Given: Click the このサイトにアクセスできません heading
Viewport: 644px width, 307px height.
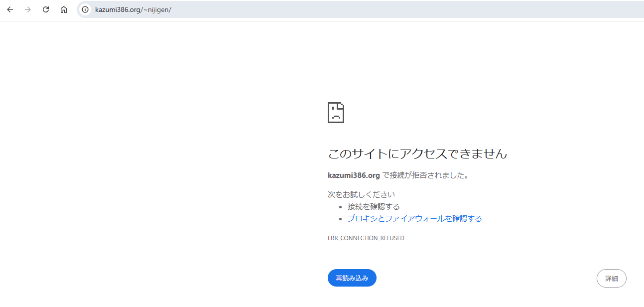Looking at the screenshot, I should pyautogui.click(x=417, y=153).
